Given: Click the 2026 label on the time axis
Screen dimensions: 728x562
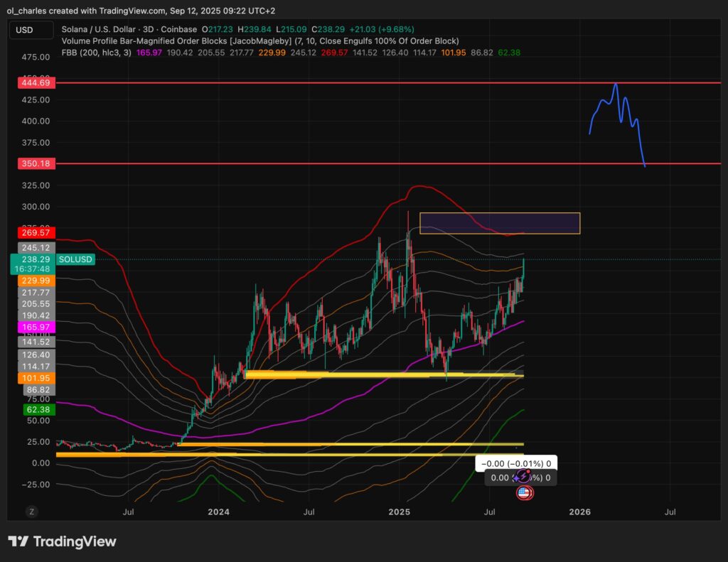Looking at the screenshot, I should coord(581,512).
